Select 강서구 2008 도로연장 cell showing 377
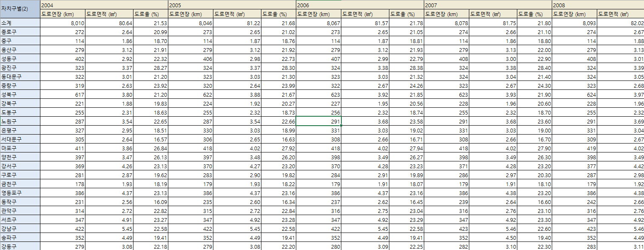 point(574,166)
